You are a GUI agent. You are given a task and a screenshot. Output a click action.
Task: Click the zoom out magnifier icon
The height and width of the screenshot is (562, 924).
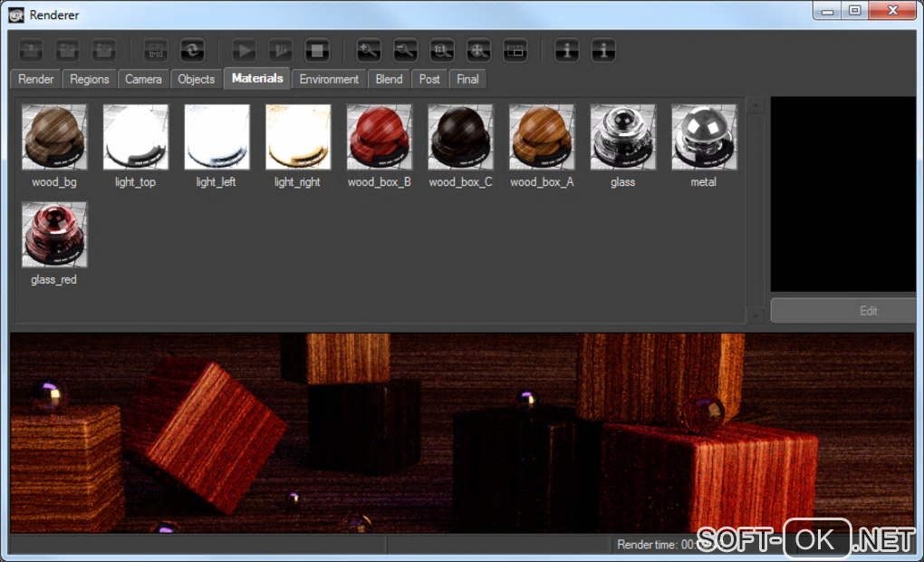click(x=405, y=50)
